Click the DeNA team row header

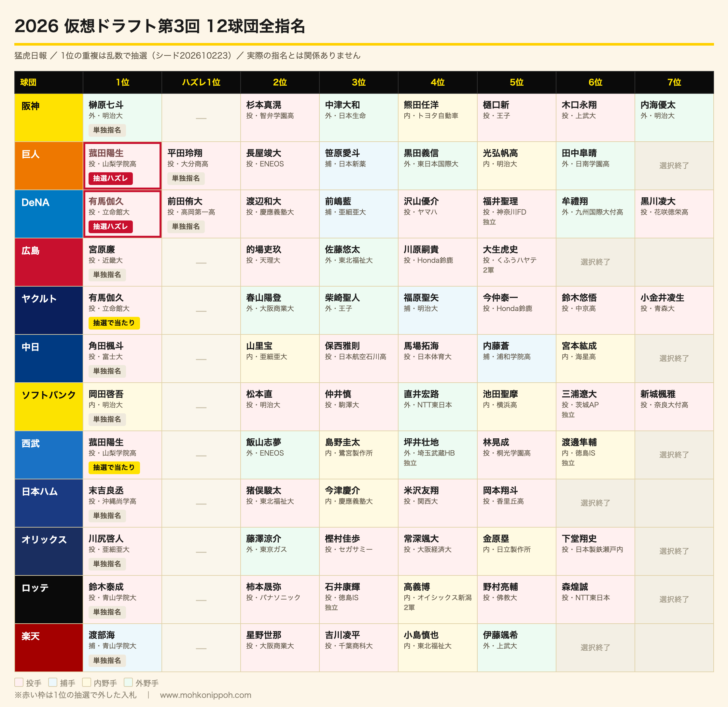(x=49, y=214)
